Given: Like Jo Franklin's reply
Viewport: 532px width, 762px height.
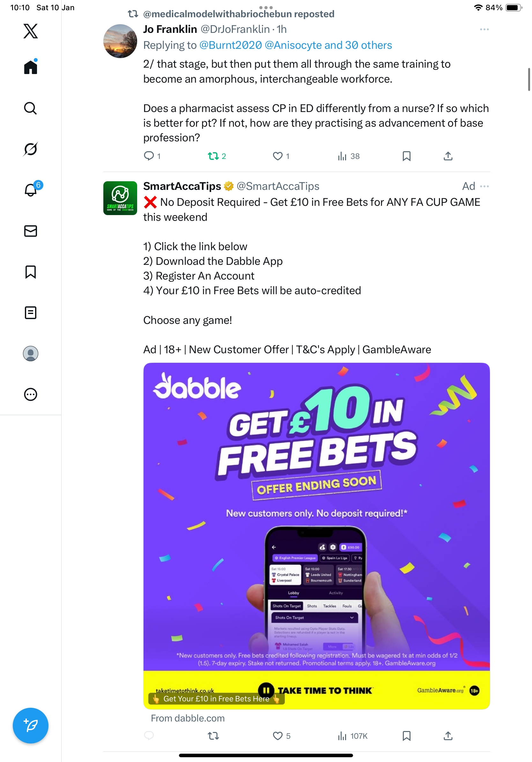Looking at the screenshot, I should click(277, 156).
